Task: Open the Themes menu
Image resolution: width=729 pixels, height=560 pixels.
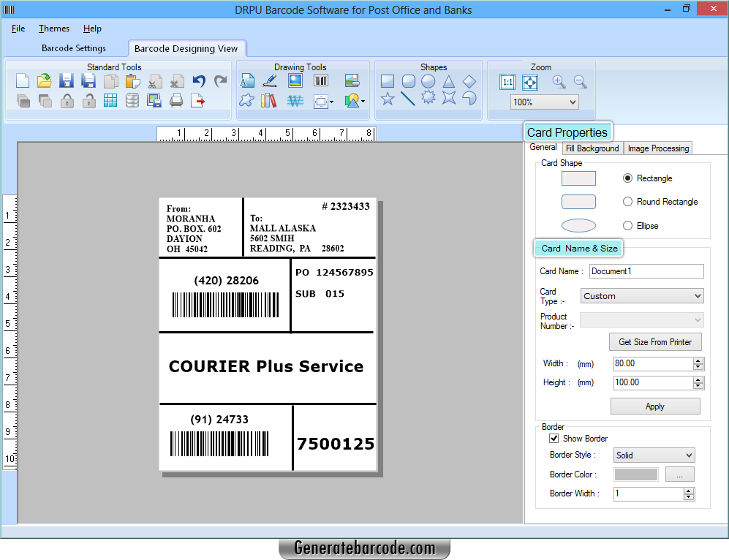Action: coord(53,29)
